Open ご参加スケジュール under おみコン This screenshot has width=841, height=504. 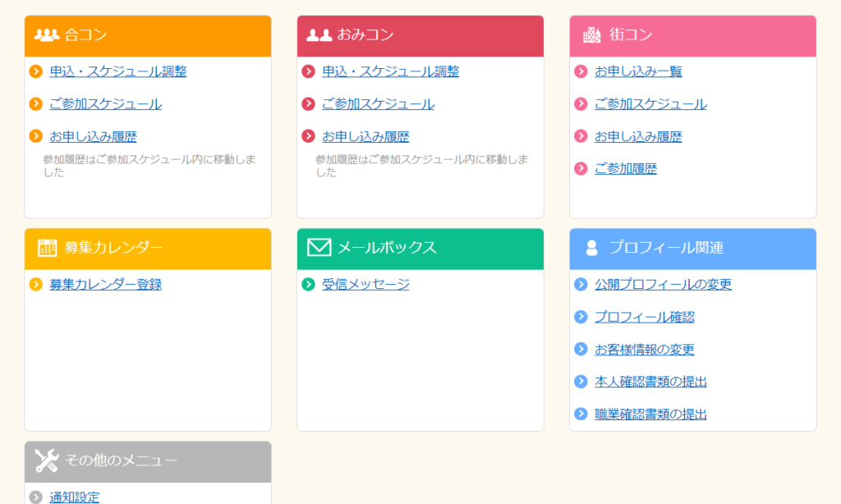click(x=378, y=104)
